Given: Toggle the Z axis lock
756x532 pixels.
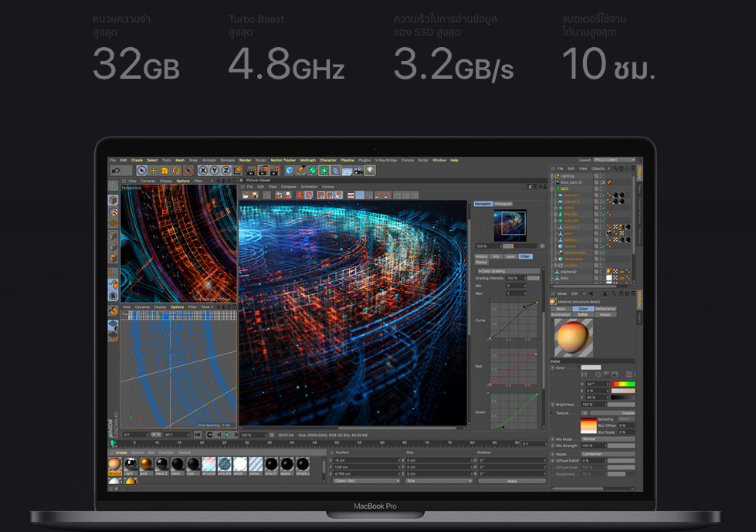Looking at the screenshot, I should click(x=225, y=171).
